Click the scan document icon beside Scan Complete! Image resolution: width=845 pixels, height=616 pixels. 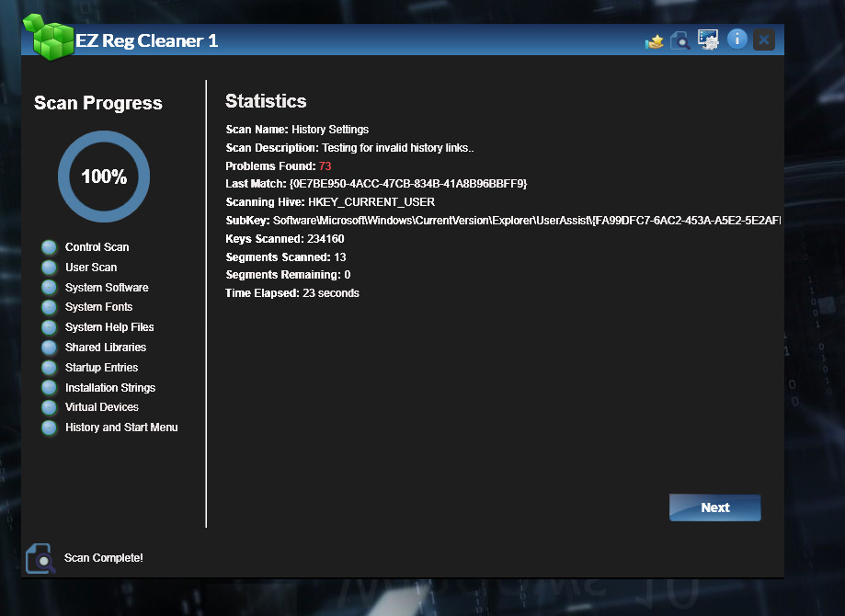click(40, 558)
